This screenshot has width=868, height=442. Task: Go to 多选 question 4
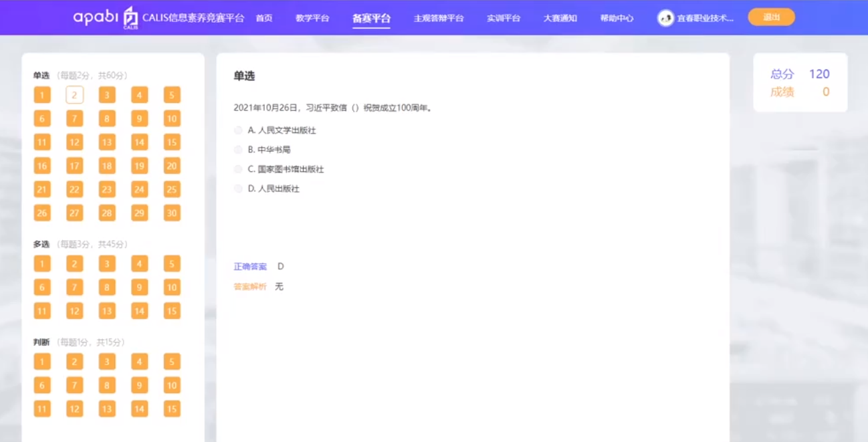139,263
